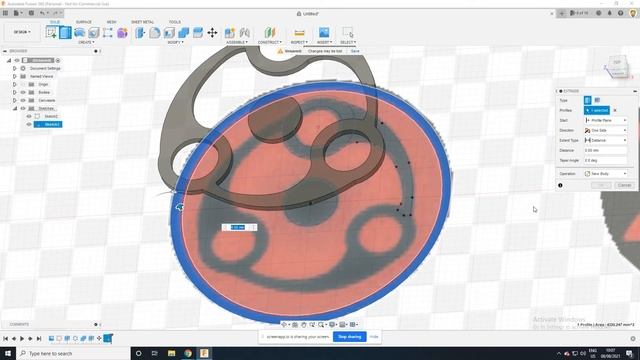Expand the Named Views tree node
Image resolution: width=640 pixels, height=360 pixels.
15,76
